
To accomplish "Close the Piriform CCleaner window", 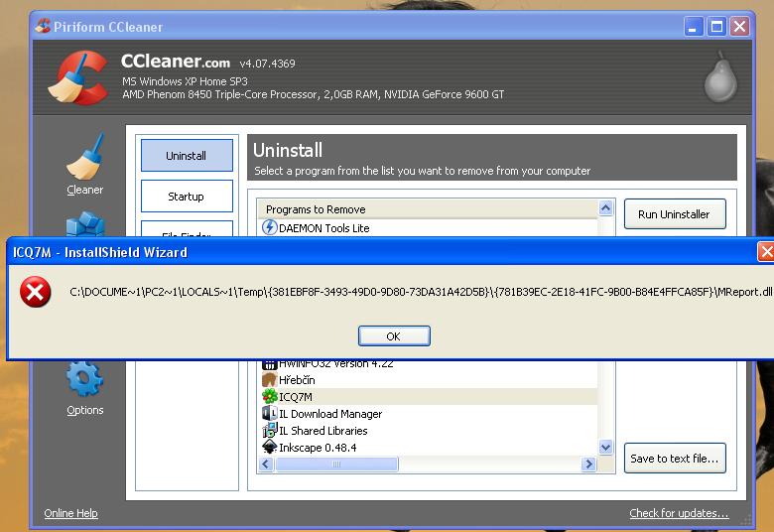I will coord(739,26).
